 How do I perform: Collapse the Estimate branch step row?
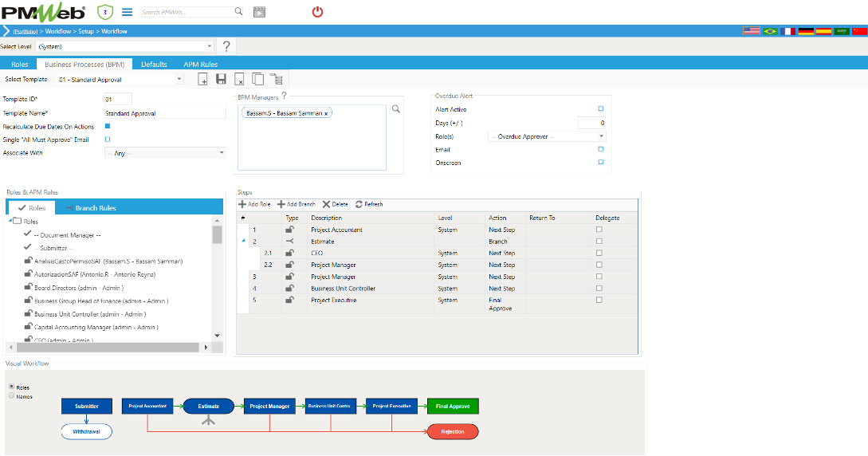pyautogui.click(x=243, y=242)
